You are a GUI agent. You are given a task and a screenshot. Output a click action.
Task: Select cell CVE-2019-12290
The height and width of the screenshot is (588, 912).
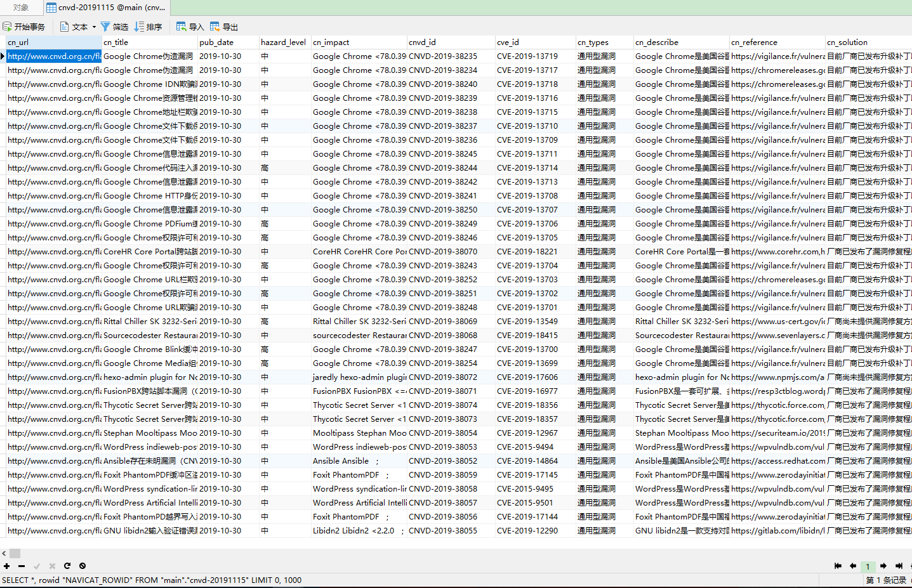coord(536,531)
